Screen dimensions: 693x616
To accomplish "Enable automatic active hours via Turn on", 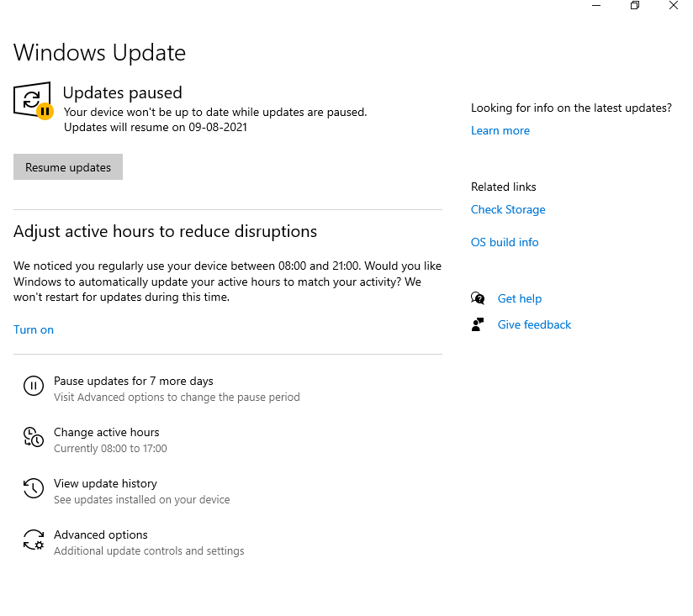I will [x=34, y=329].
